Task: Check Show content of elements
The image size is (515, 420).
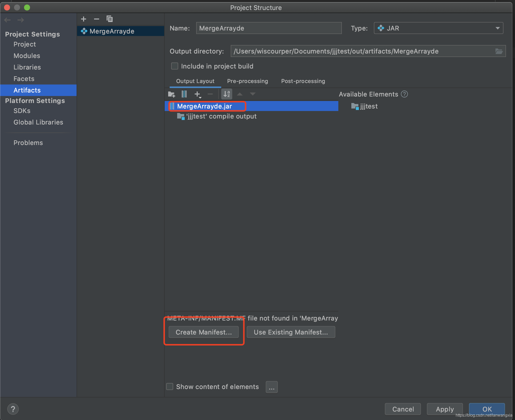Action: (x=170, y=387)
